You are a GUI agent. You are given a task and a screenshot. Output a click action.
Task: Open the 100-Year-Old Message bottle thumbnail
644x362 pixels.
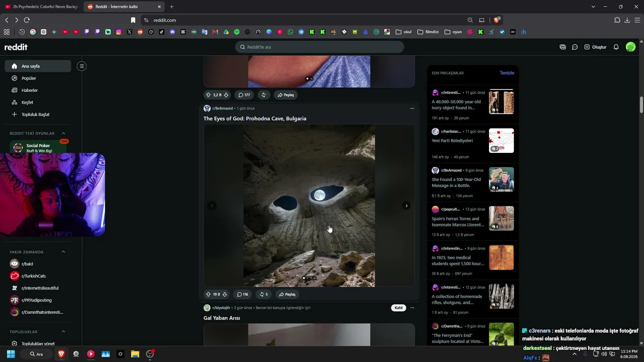tap(501, 179)
